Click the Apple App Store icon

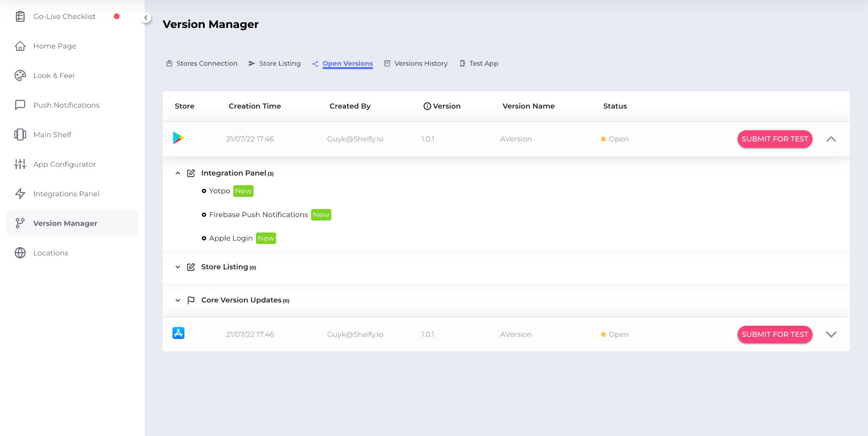point(178,333)
